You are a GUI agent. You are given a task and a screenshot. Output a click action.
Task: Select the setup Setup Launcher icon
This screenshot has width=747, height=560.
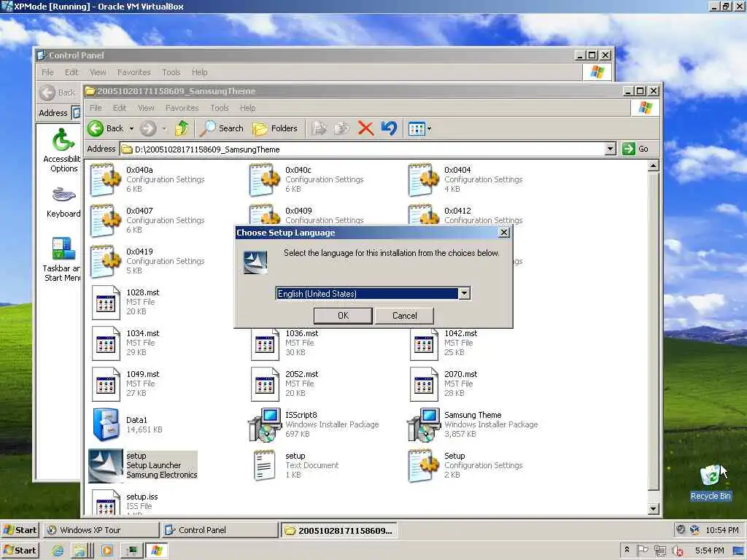106,466
